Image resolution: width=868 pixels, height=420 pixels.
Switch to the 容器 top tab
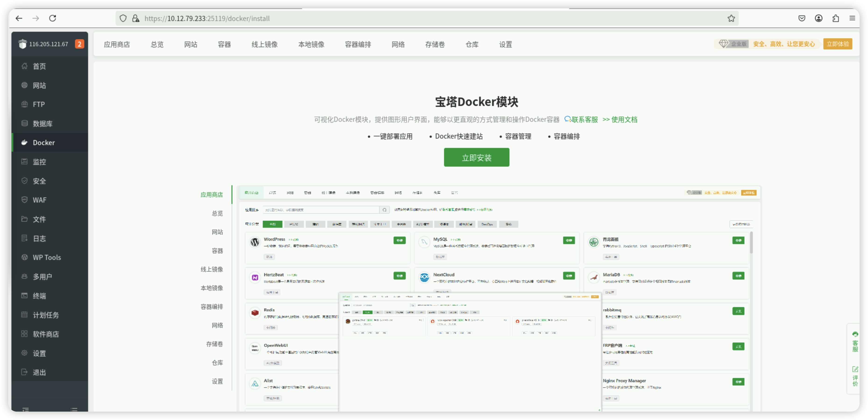[x=224, y=44]
